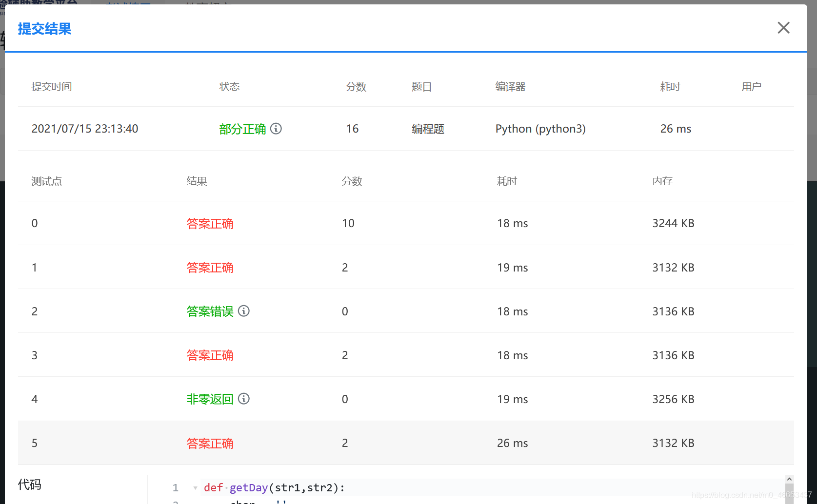Click the 内存 column header
Image resolution: width=817 pixels, height=504 pixels.
(662, 181)
